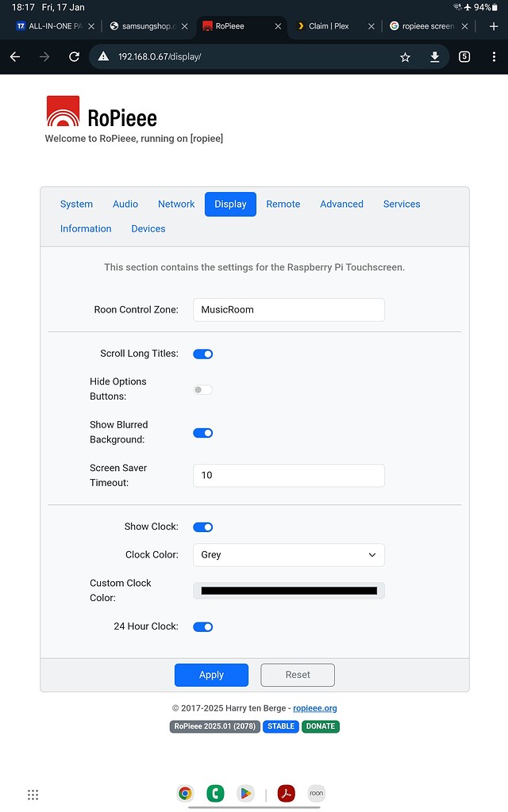This screenshot has height=812, width=508.
Task: Turn off Show Blurred Background switch
Action: click(203, 433)
